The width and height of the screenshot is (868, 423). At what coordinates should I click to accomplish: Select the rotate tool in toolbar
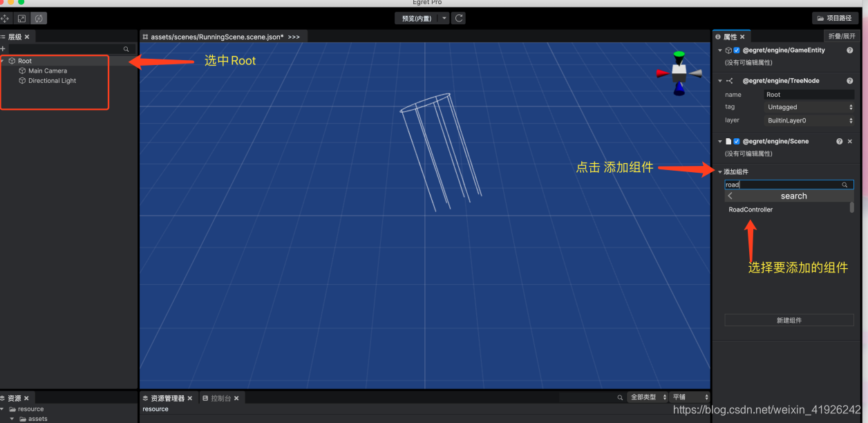(39, 19)
